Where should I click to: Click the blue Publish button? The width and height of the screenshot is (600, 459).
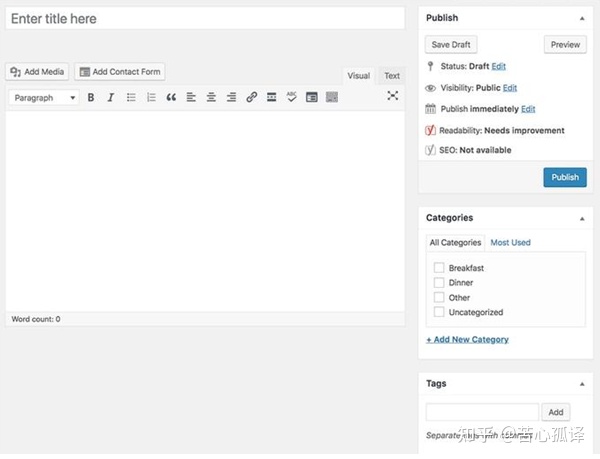pos(565,177)
